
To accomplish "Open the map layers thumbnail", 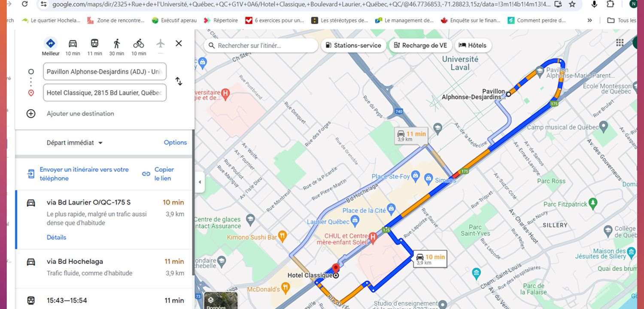I will (221, 301).
